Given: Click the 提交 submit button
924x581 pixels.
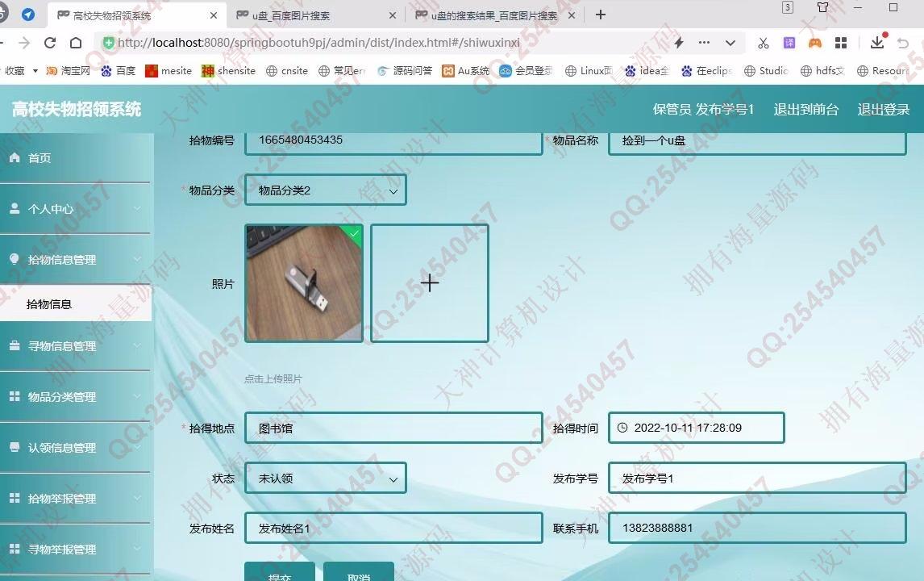Looking at the screenshot, I should coord(279,572).
